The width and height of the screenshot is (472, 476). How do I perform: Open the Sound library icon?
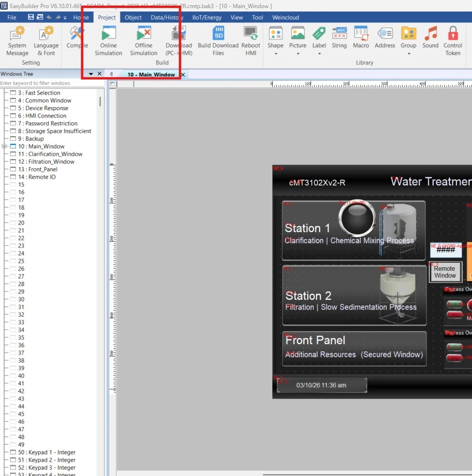[430, 37]
